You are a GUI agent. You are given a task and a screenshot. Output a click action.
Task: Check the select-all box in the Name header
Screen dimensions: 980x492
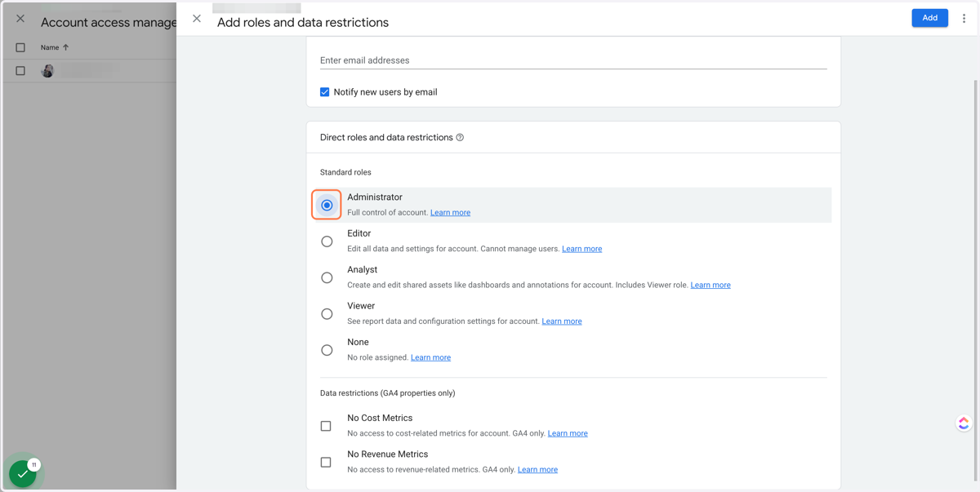[x=20, y=47]
